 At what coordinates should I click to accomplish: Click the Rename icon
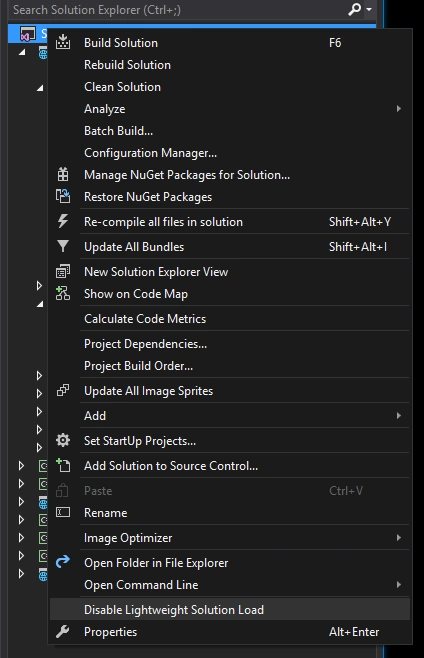coord(63,512)
